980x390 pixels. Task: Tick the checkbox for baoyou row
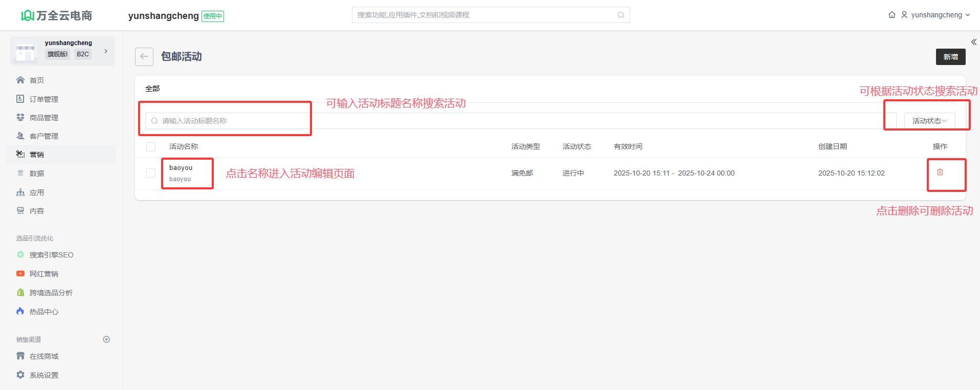[151, 173]
